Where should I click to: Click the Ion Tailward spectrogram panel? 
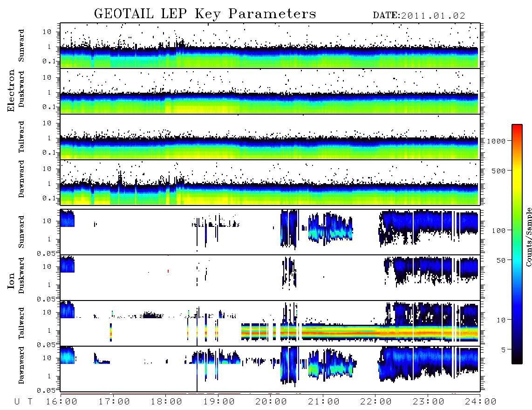(x=270, y=323)
